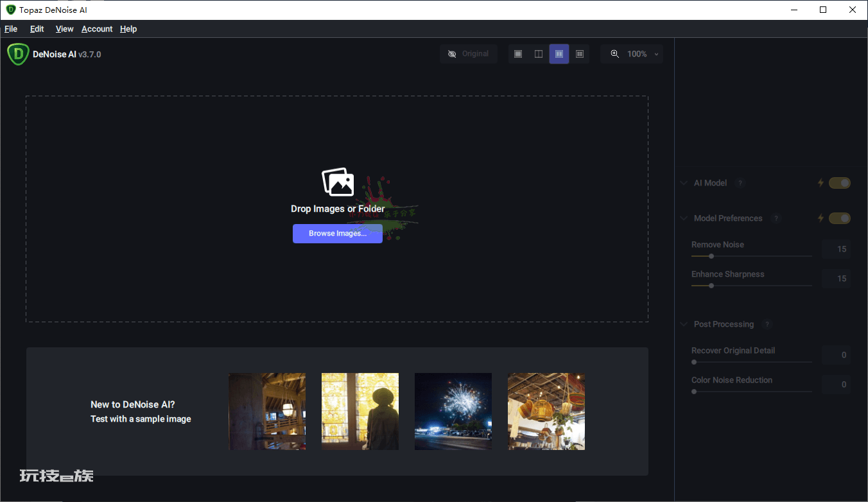Click the AI Model help question mark

click(740, 183)
